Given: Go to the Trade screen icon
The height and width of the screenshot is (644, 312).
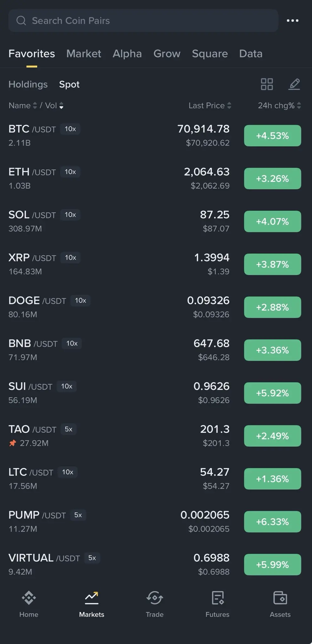Looking at the screenshot, I should pyautogui.click(x=154, y=598).
